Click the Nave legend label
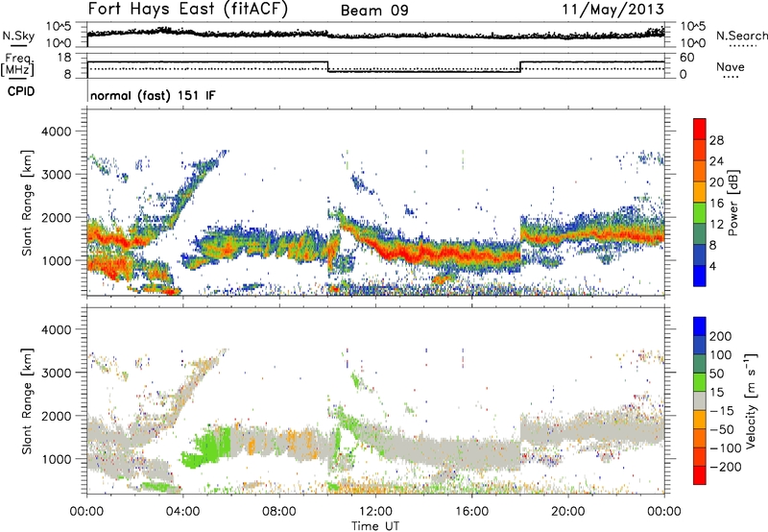Screen dimensions: 768x532 click(x=731, y=66)
